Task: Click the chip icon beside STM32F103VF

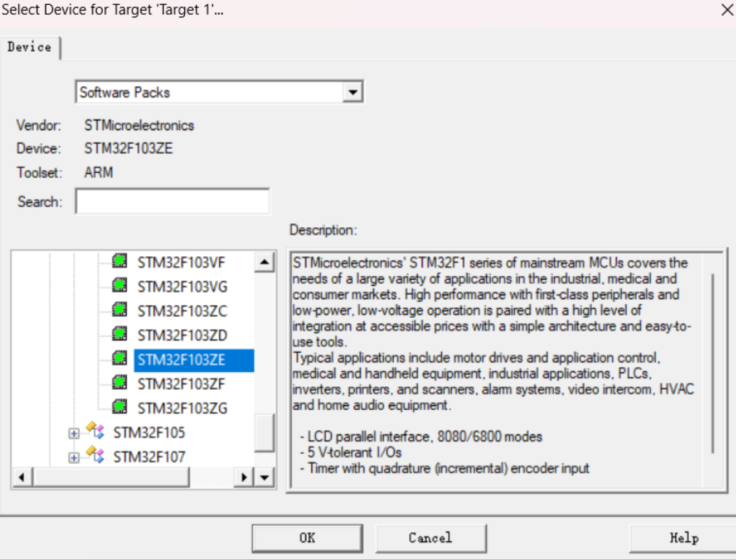Action: click(x=120, y=260)
